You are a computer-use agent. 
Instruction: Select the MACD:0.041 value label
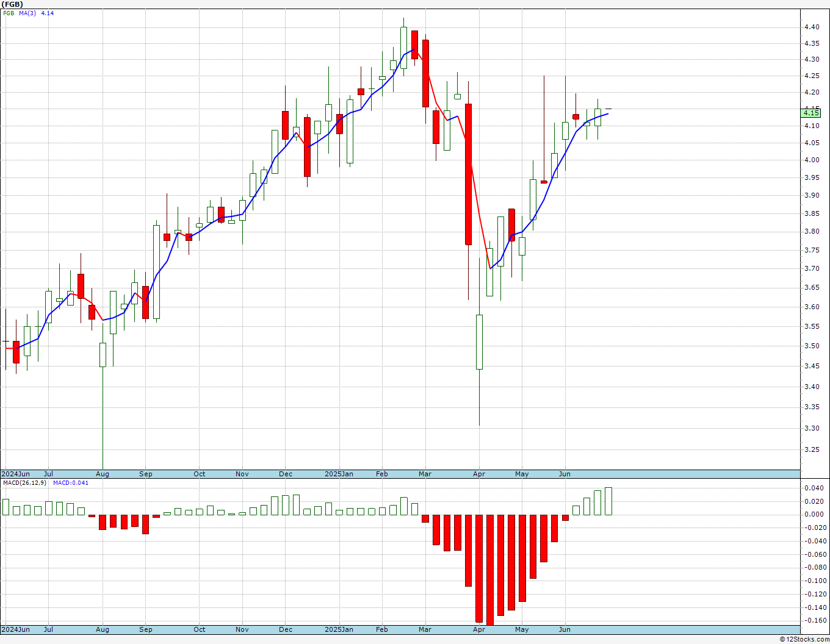(71, 483)
